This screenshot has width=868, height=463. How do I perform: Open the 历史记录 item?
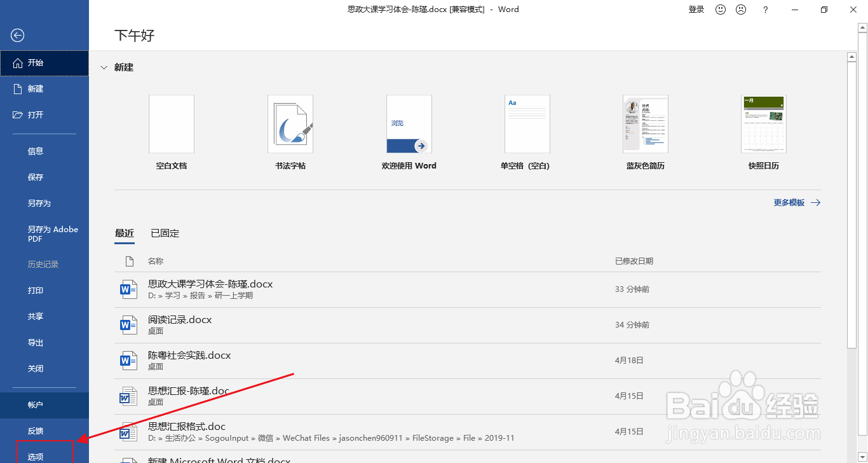point(44,265)
